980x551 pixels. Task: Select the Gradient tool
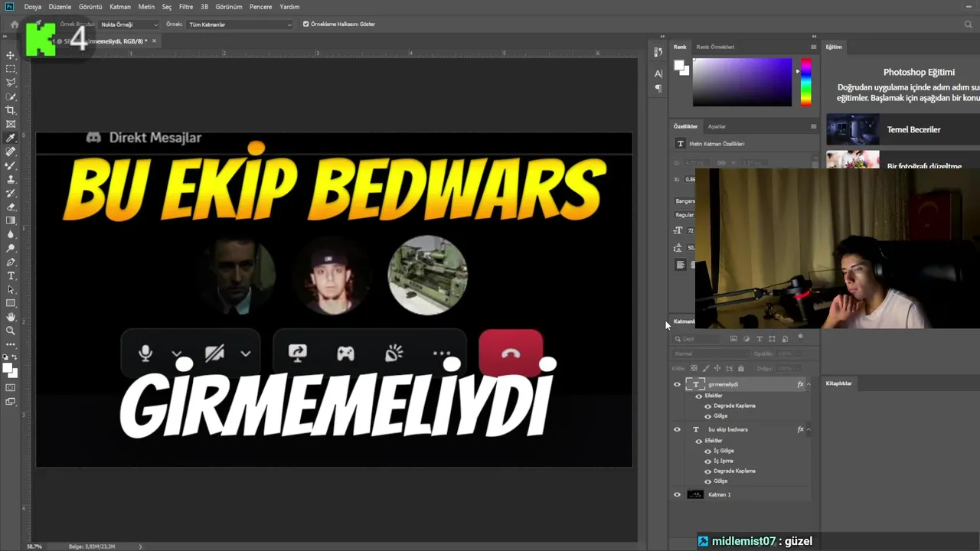point(11,220)
